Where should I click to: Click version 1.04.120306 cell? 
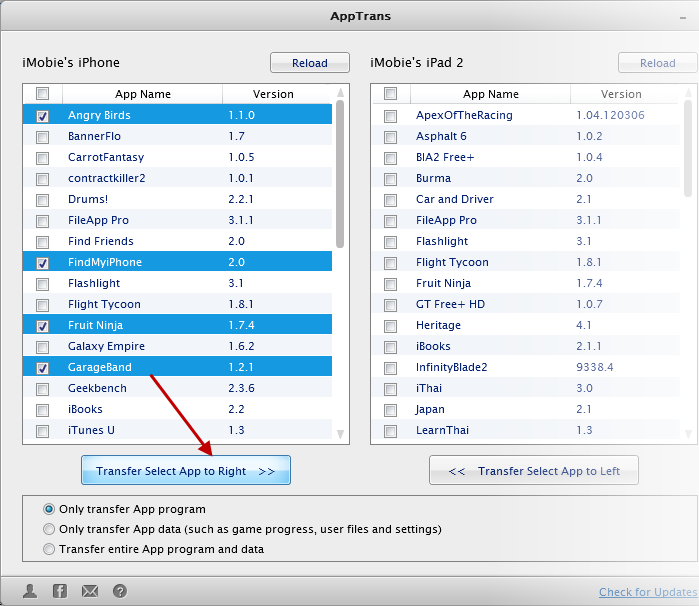pyautogui.click(x=610, y=115)
